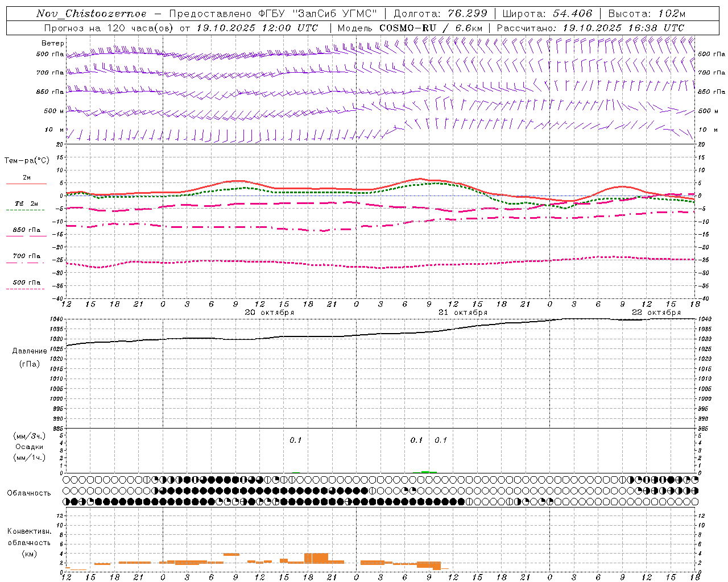
Task: Select the '(мм/3ч.)' precipitation unit label
Action: (30, 436)
